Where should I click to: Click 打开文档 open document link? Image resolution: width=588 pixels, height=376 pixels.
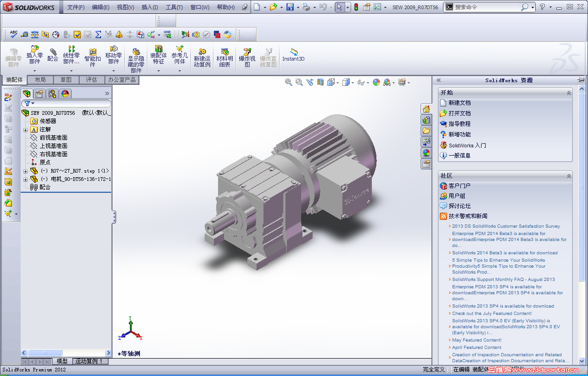pyautogui.click(x=459, y=113)
